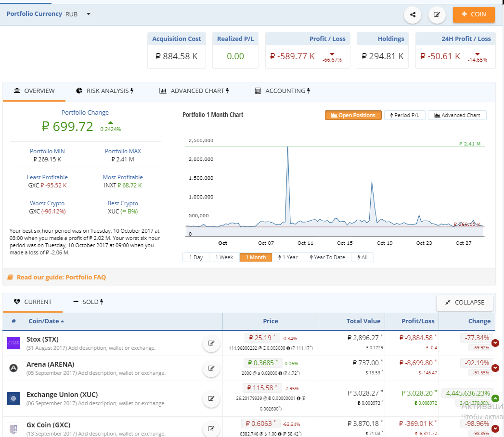
Task: Edit the Arena (ARENA) entry
Action: (x=211, y=368)
